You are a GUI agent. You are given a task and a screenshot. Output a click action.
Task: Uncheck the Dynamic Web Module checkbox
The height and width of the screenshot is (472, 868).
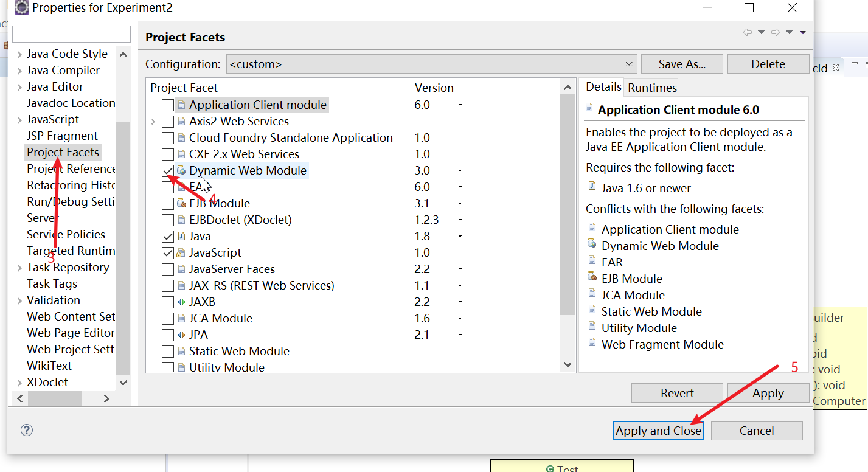click(168, 171)
